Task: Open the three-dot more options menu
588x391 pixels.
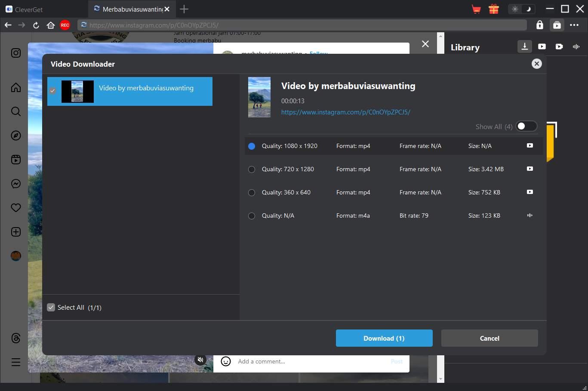Action: click(574, 25)
